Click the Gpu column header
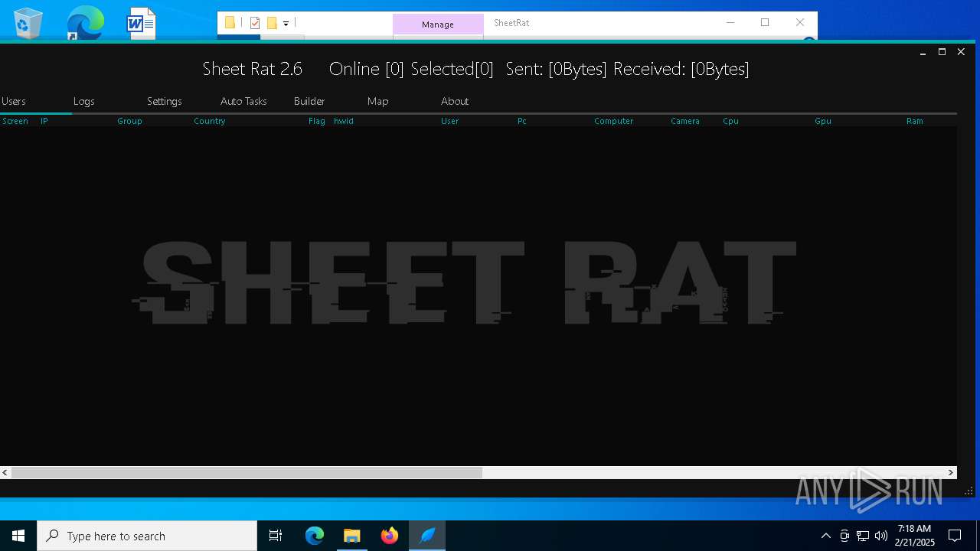 tap(823, 121)
